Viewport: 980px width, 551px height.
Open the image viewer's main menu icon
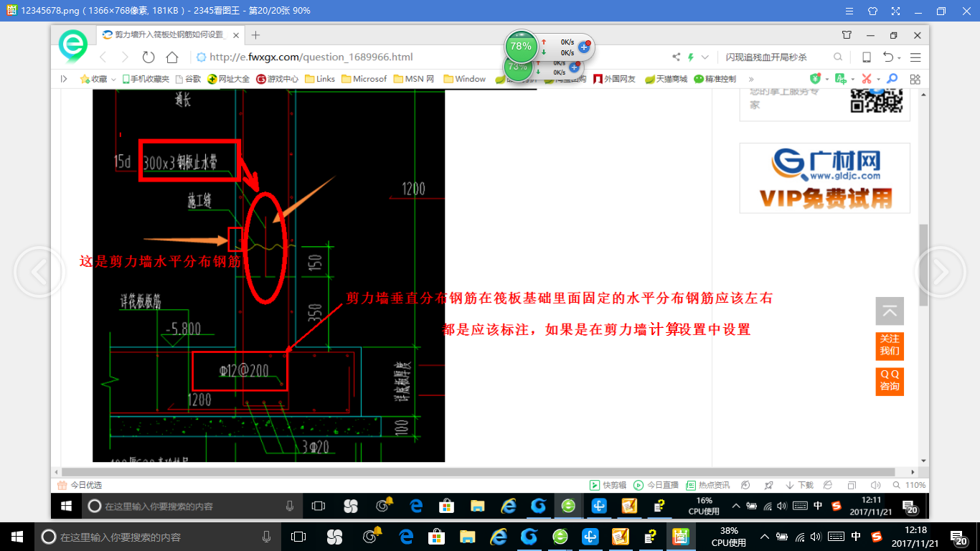pyautogui.click(x=849, y=11)
